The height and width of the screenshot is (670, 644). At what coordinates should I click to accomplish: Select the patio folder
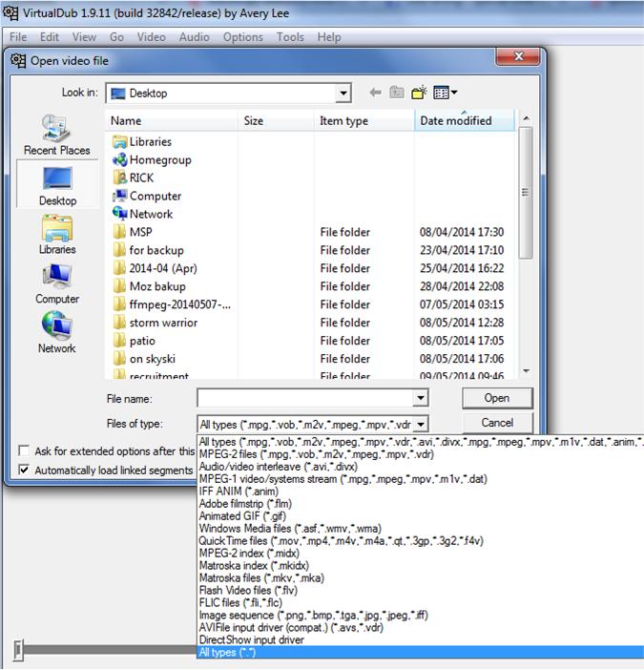pyautogui.click(x=135, y=341)
